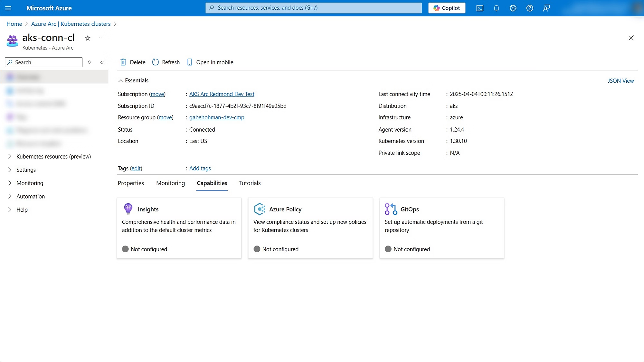Screen dimensions: 644x362
Task: Click the Tags edit link
Action: tap(136, 168)
